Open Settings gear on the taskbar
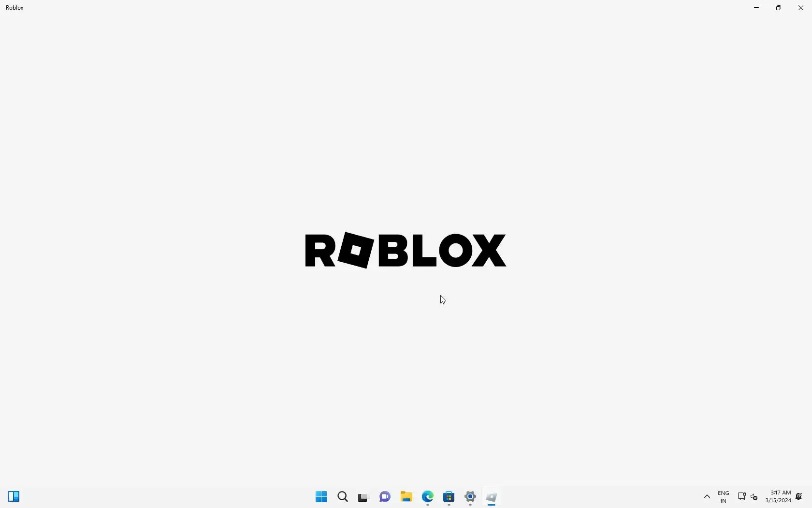Screen dimensions: 812x508 coord(470,497)
